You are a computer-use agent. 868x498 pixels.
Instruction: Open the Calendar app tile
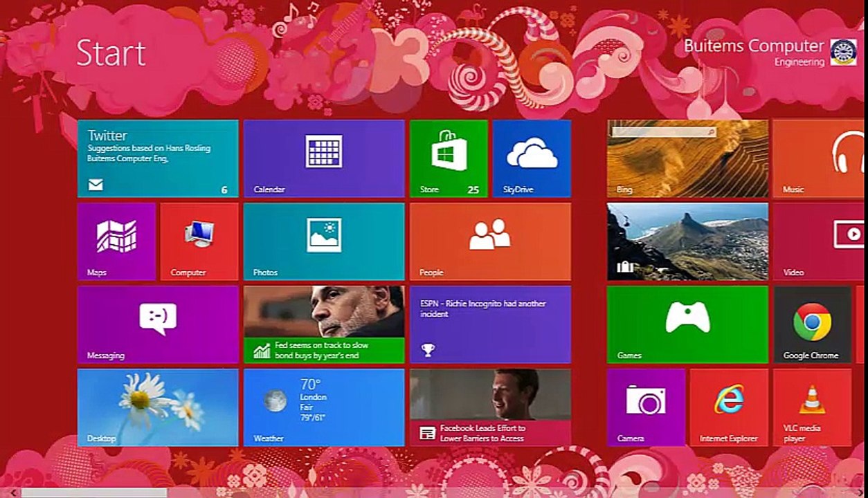pyautogui.click(x=324, y=158)
